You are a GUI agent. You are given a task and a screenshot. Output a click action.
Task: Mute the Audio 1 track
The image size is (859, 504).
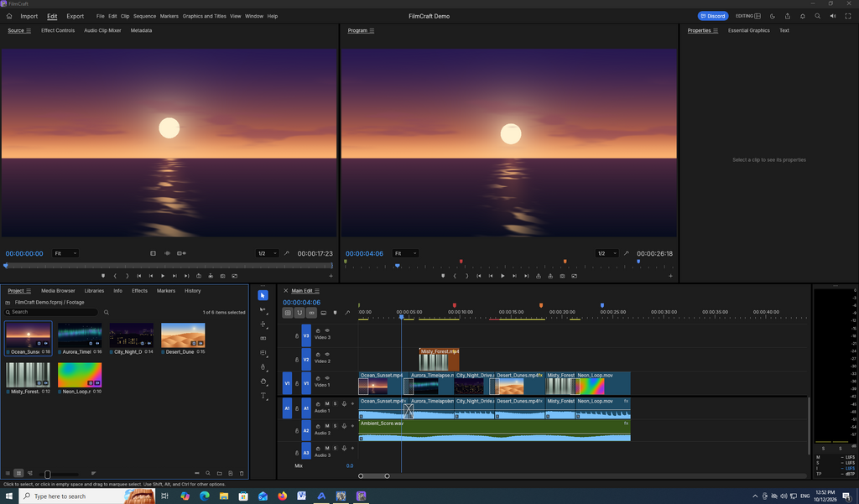point(327,403)
